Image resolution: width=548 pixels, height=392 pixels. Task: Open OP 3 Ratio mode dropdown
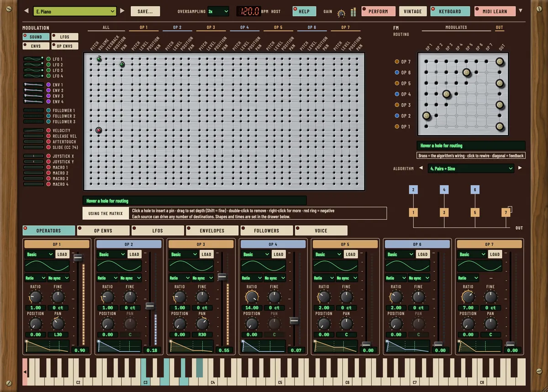pos(179,278)
